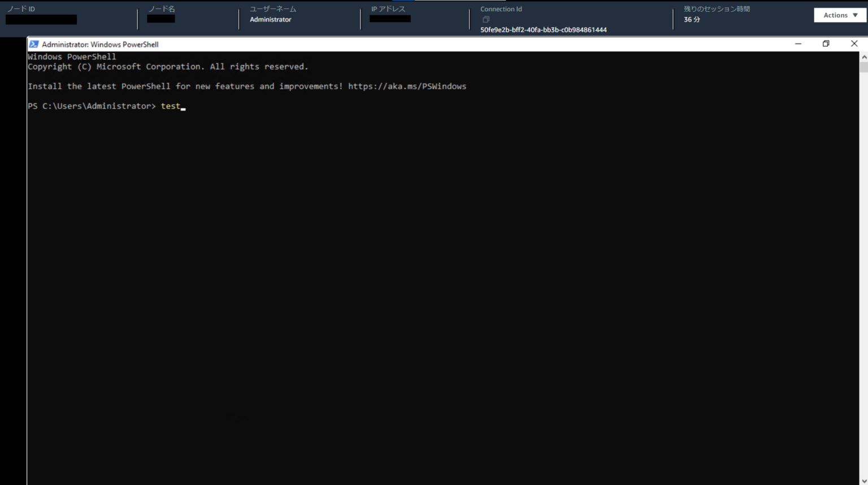Image resolution: width=868 pixels, height=485 pixels.
Task: Click the redacted ノード名 field
Action: point(160,18)
